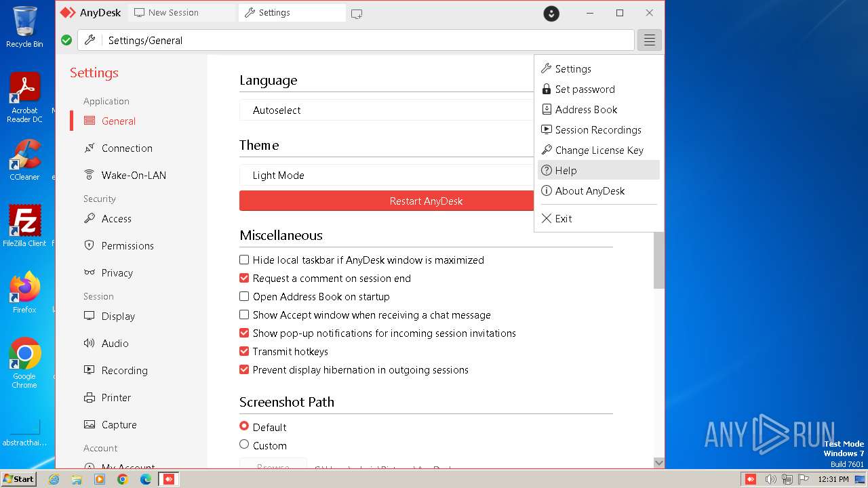Click the AnyDesk icon in the system tray

coord(751,479)
